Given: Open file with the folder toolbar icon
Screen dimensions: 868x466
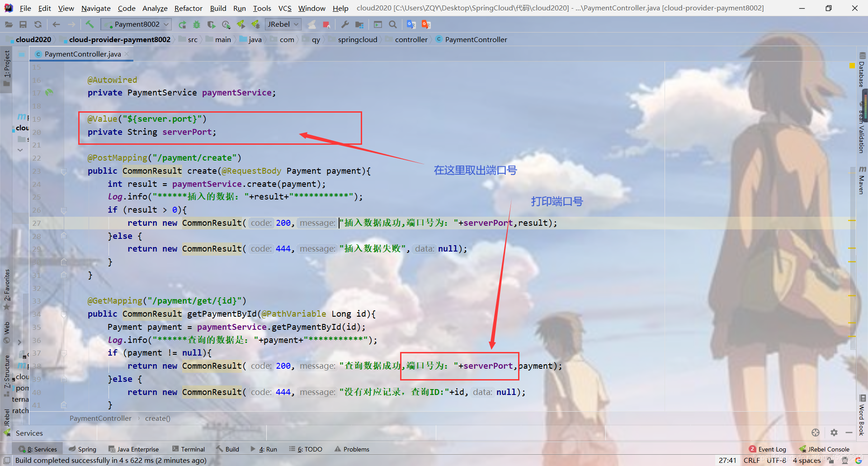Looking at the screenshot, I should pos(9,24).
